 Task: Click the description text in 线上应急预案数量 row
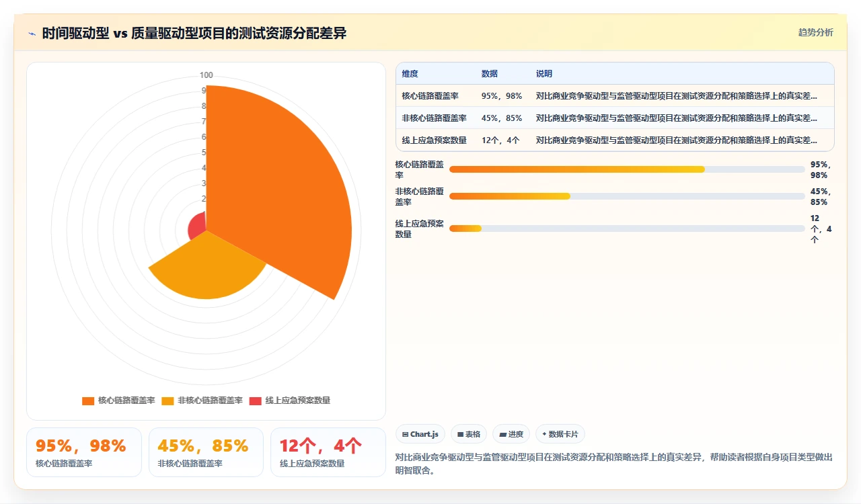tap(678, 140)
